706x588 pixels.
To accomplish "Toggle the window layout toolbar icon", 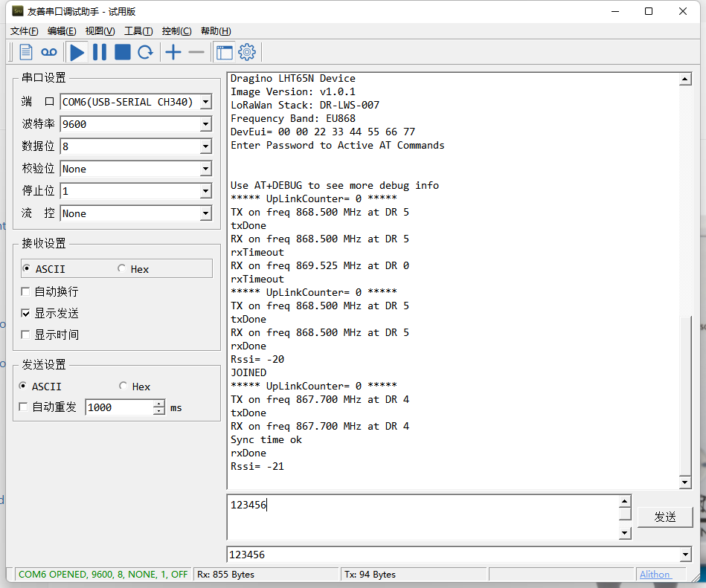I will 224,52.
